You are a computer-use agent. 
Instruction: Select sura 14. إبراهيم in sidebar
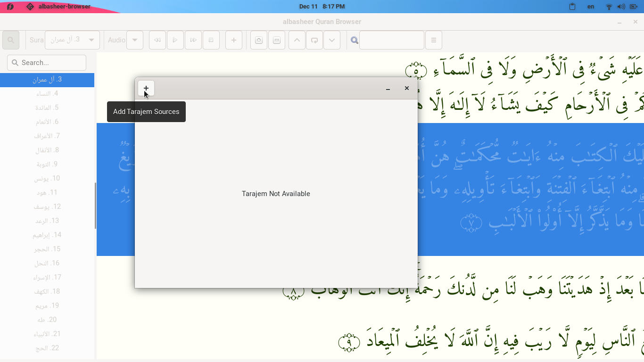tap(47, 235)
